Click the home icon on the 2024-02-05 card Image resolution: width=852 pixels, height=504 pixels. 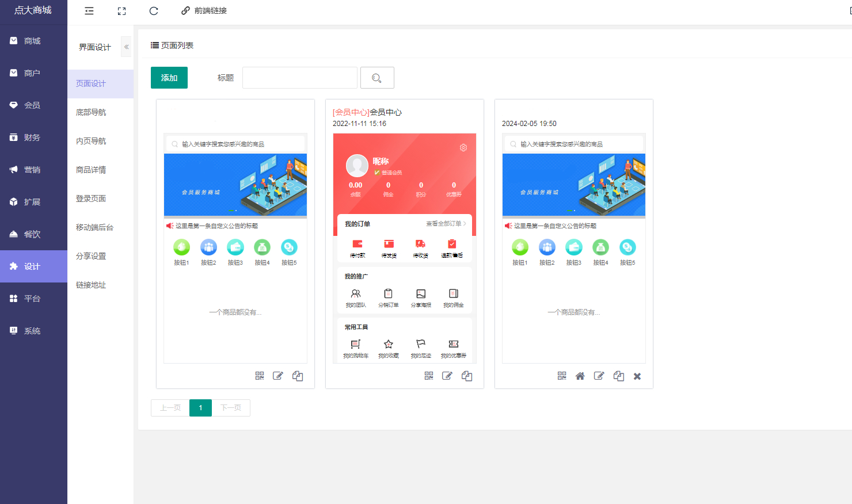[580, 376]
